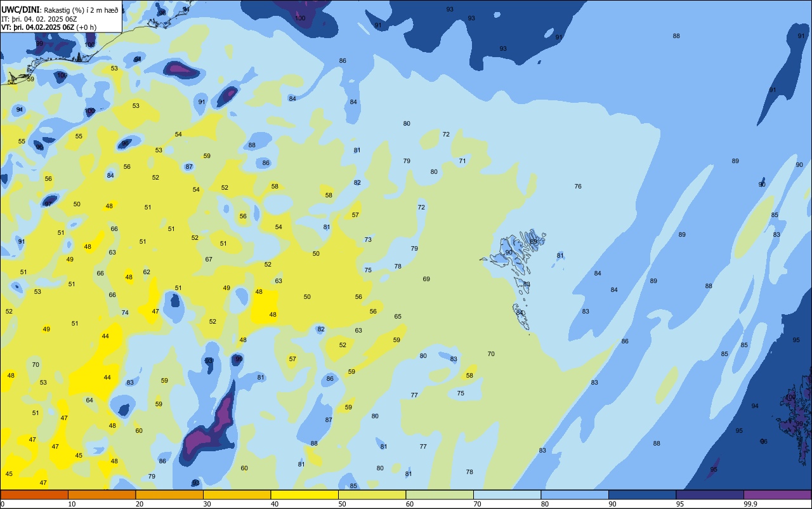
Task: Click the humidity value '73' on the map
Action: (x=368, y=240)
